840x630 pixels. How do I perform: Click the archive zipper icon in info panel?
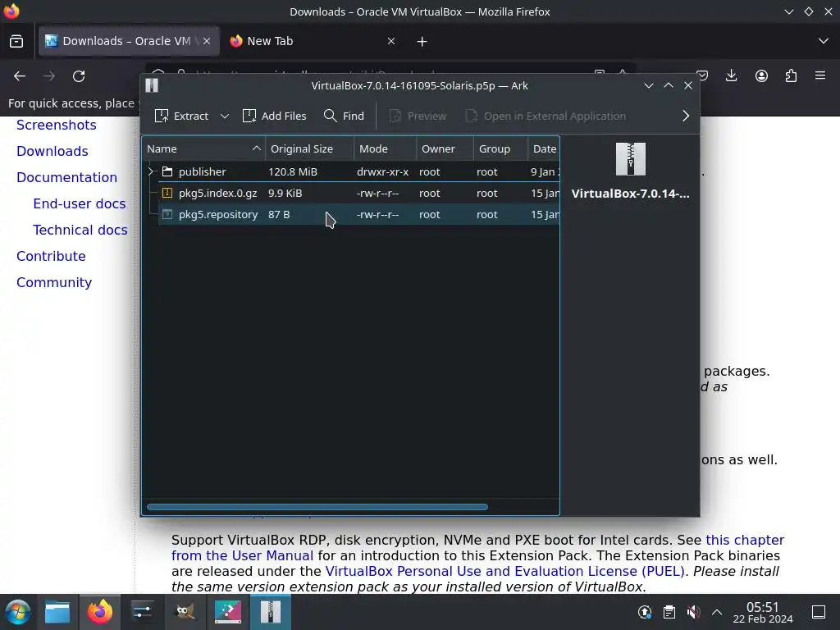[x=631, y=159]
